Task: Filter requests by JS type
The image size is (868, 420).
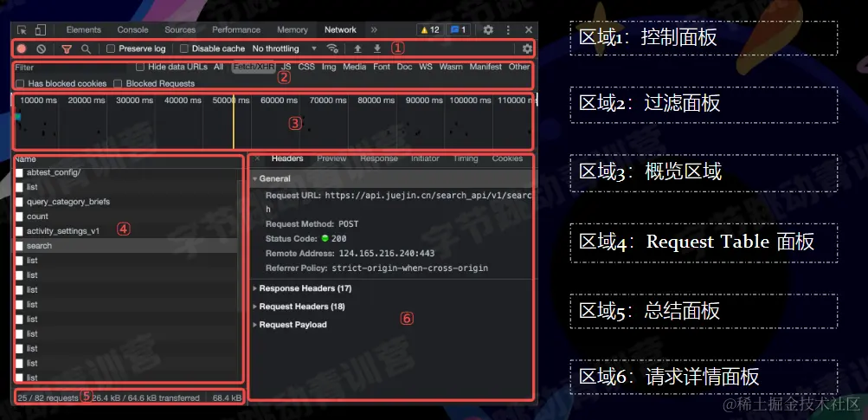Action: (x=286, y=67)
